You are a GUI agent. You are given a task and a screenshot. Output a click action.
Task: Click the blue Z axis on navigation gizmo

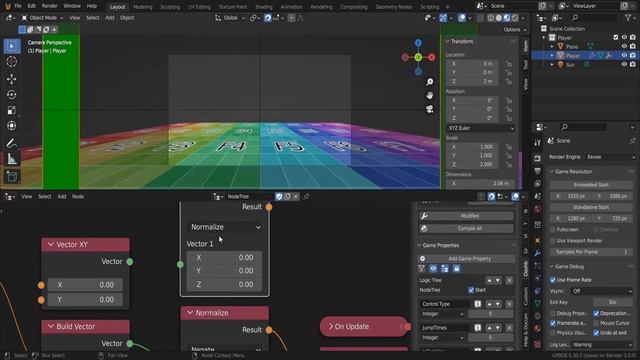418,43
